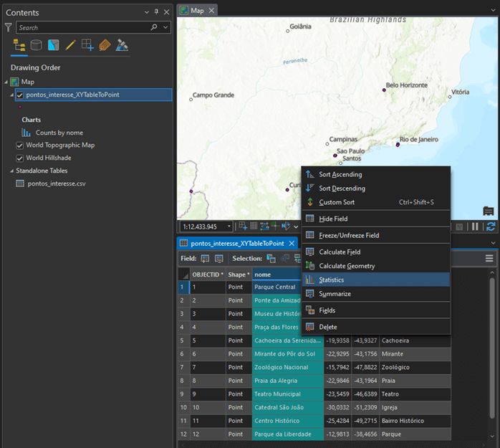This screenshot has height=448, width=500.
Task: Toggle World Topographic Map visibility
Action: 20,145
